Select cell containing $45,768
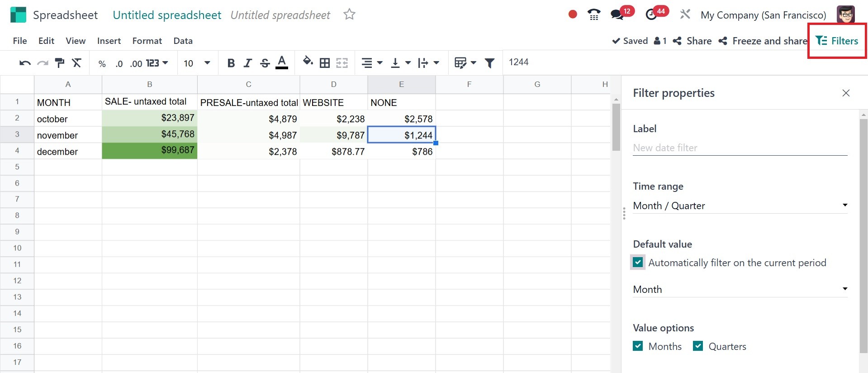The width and height of the screenshot is (868, 373). click(150, 134)
